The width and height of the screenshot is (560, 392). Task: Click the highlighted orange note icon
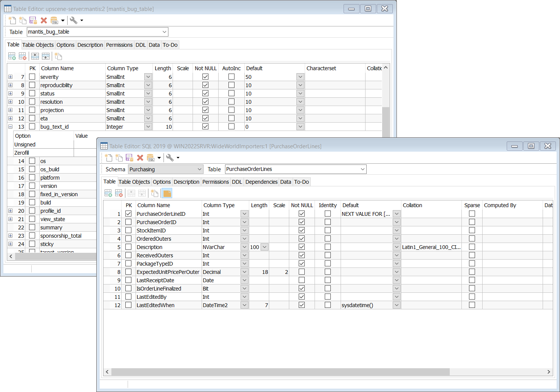tap(167, 194)
